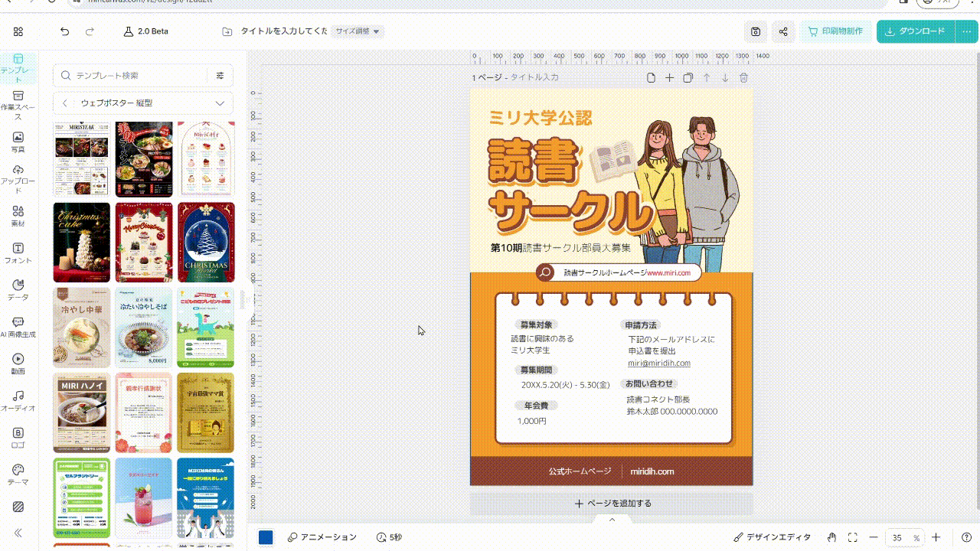This screenshot has height=551, width=980.
Task: Move page up arrow
Action: [x=707, y=77]
